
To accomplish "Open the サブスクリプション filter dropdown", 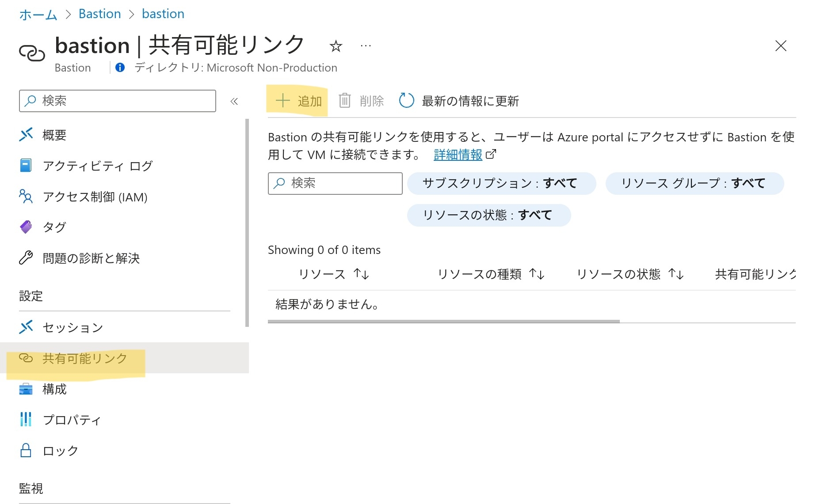I will pyautogui.click(x=501, y=183).
